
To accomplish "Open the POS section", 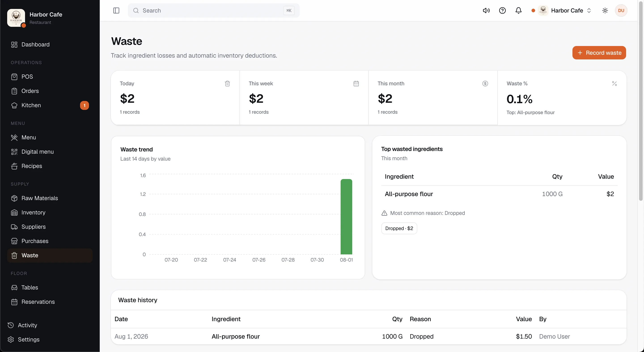I will tap(50, 77).
